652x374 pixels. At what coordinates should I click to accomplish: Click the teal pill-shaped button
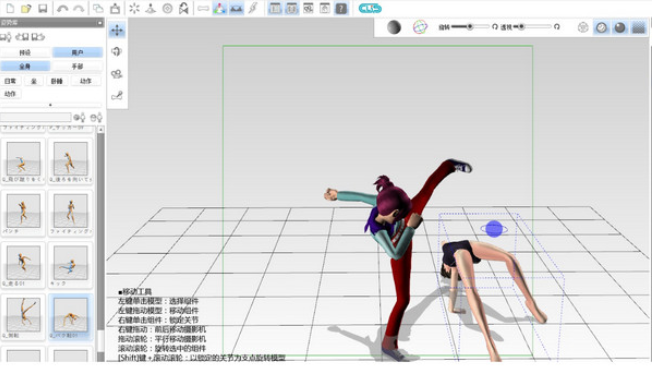370,8
